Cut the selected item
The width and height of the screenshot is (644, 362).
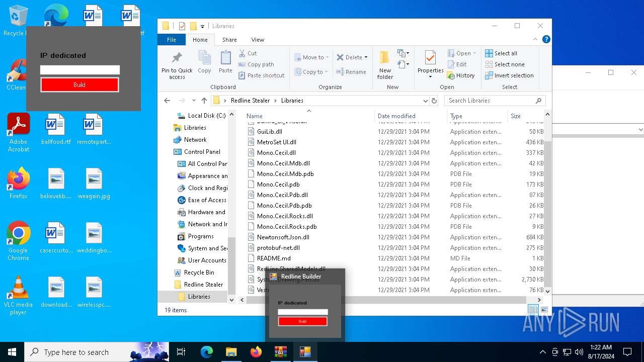pyautogui.click(x=248, y=53)
